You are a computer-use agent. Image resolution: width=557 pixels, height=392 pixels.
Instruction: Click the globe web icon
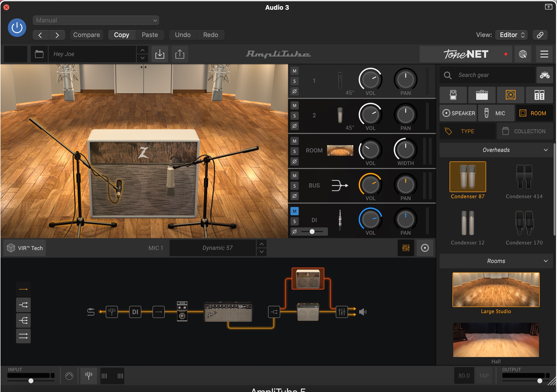[x=523, y=54]
